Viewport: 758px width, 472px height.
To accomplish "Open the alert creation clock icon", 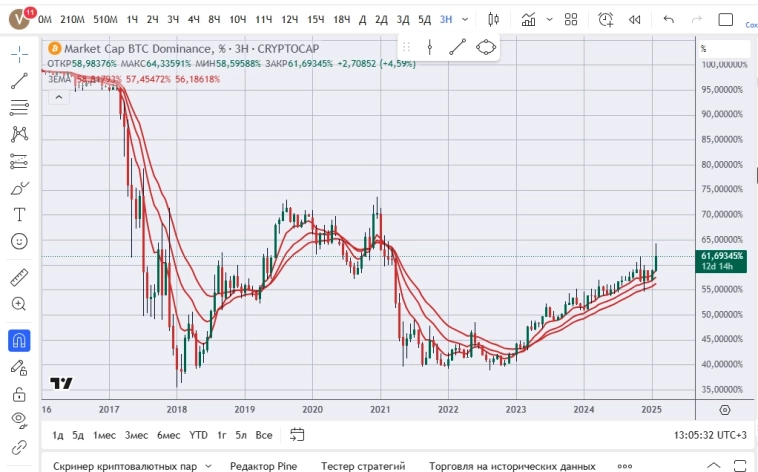I will coord(606,19).
